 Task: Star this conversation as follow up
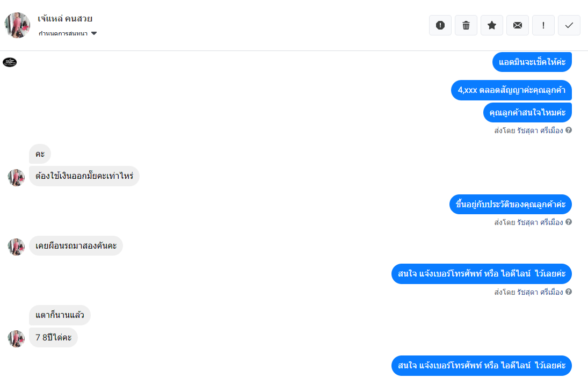[x=492, y=25]
